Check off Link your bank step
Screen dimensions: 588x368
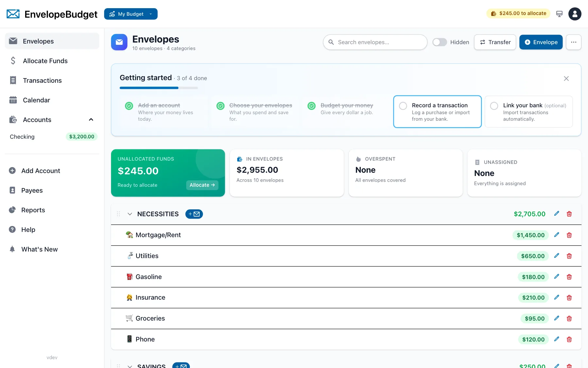(x=494, y=106)
